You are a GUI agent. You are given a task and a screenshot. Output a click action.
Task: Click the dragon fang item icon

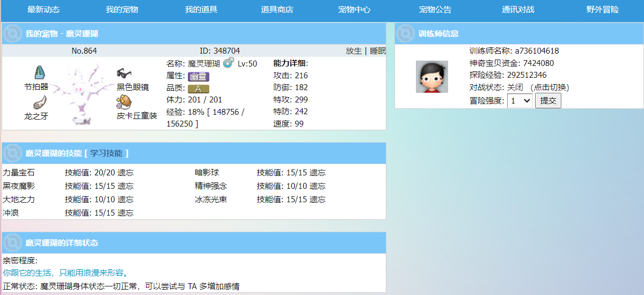coord(40,102)
